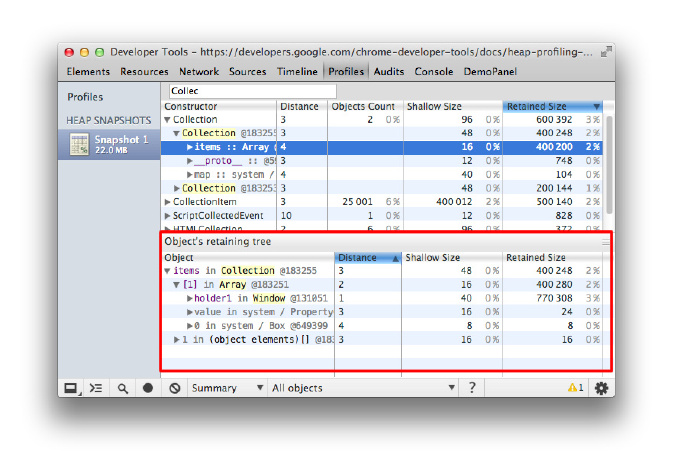Sort retaining tree by Retained Size header
Image resolution: width=690 pixels, height=463 pixels.
[553, 258]
